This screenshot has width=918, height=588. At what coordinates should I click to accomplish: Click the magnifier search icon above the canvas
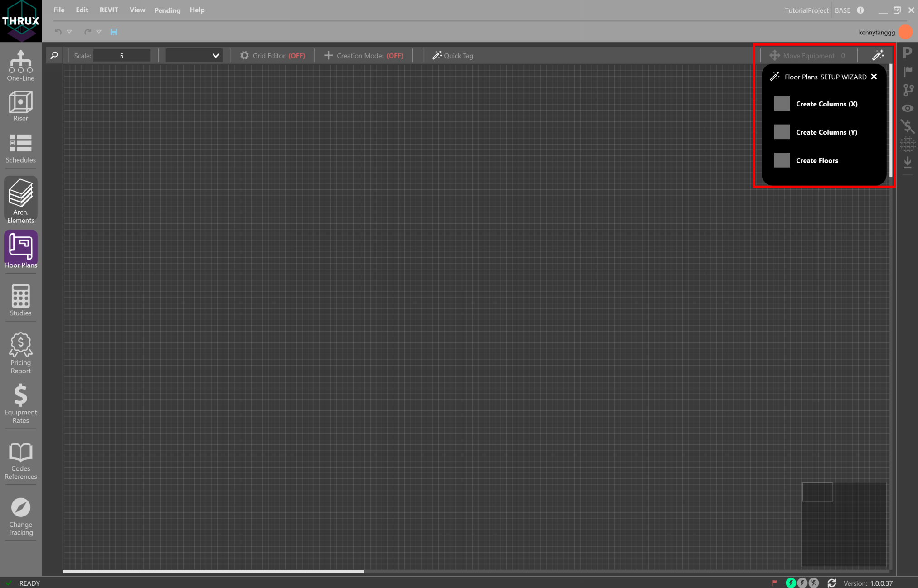pos(53,55)
